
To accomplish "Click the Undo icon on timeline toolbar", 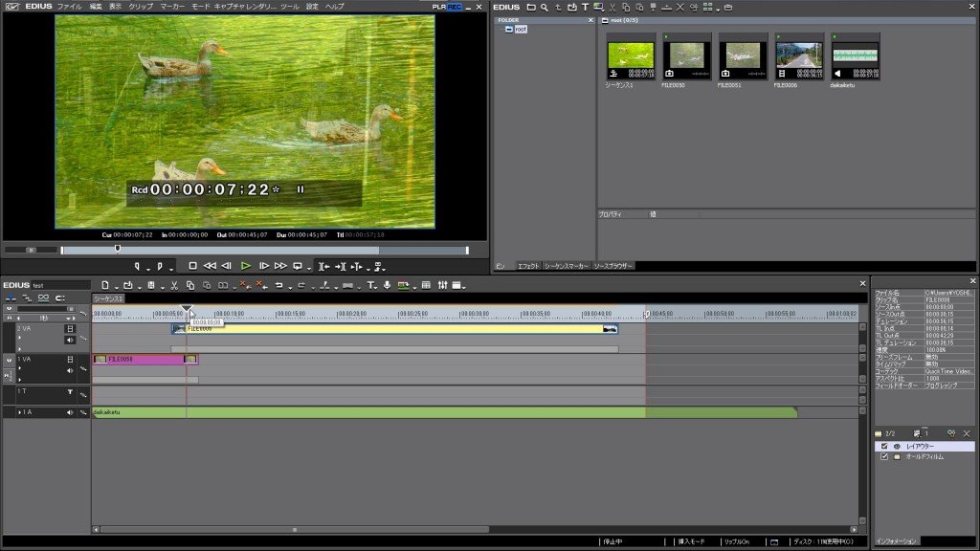I will [x=278, y=285].
